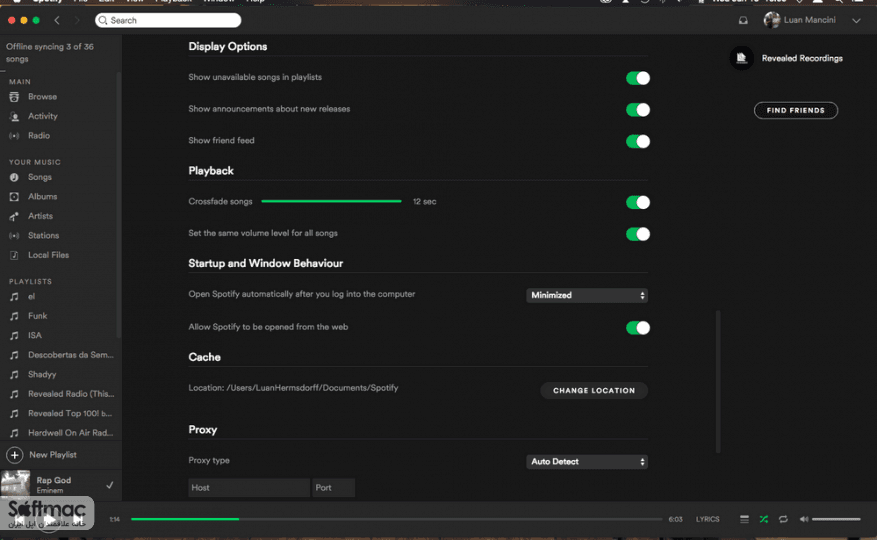Click the music note icon beside 'el' playlist
The height and width of the screenshot is (540, 877).
click(15, 297)
